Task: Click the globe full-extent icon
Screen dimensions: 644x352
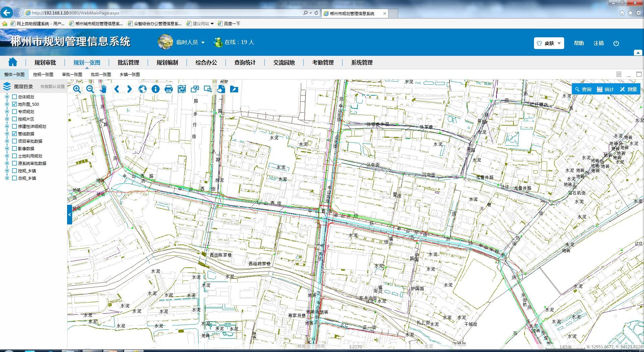Action: [142, 89]
